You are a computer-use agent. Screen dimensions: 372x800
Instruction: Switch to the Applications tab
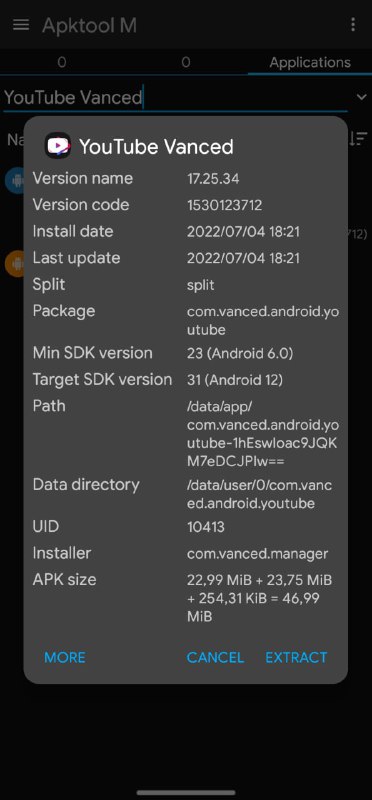310,62
